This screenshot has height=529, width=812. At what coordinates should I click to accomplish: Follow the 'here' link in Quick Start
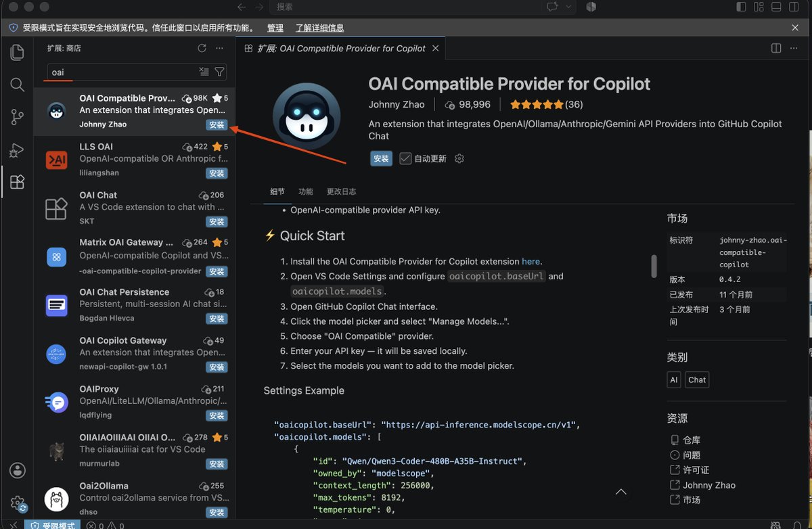pyautogui.click(x=531, y=261)
